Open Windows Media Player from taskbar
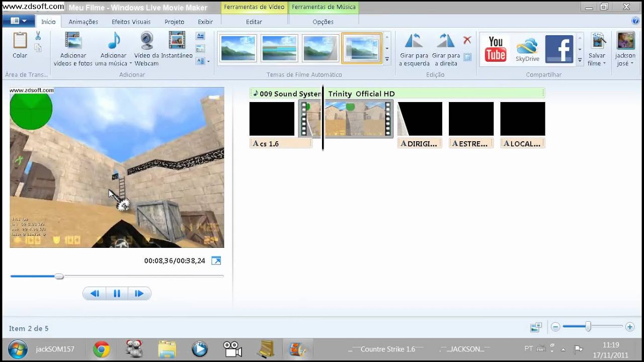 pos(200,349)
